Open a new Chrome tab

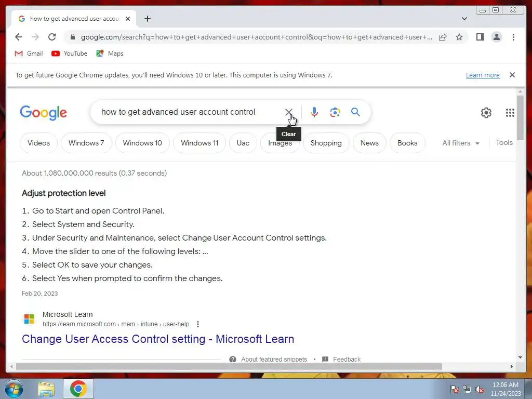tap(147, 19)
